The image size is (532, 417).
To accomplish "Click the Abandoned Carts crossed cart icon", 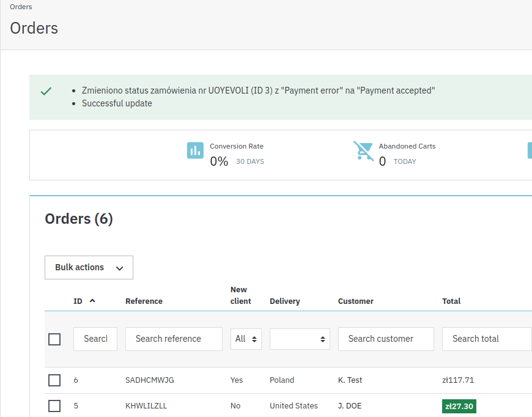I will pyautogui.click(x=363, y=150).
